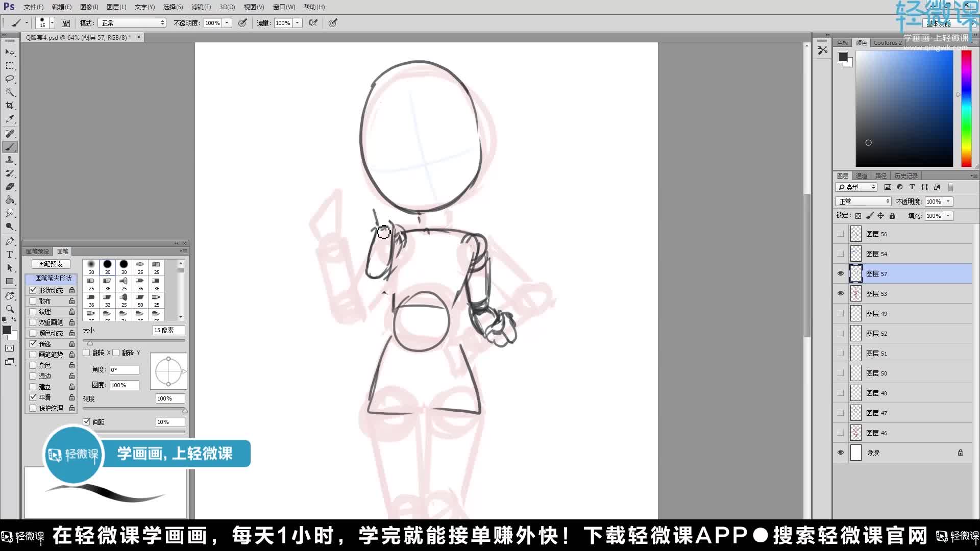Image resolution: width=980 pixels, height=551 pixels.
Task: Open the 模式 blending dropdown in options bar
Action: pyautogui.click(x=132, y=22)
